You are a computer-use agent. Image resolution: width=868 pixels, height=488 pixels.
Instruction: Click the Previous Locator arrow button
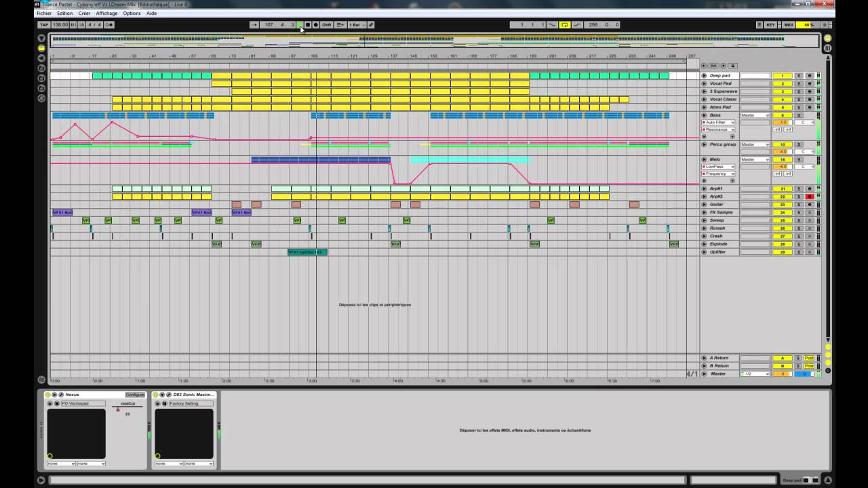(x=704, y=66)
